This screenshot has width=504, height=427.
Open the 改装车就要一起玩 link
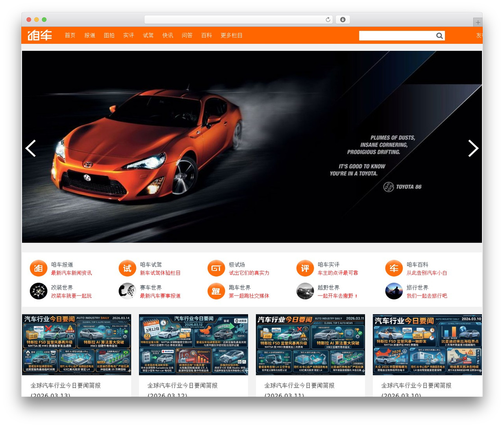point(72,296)
